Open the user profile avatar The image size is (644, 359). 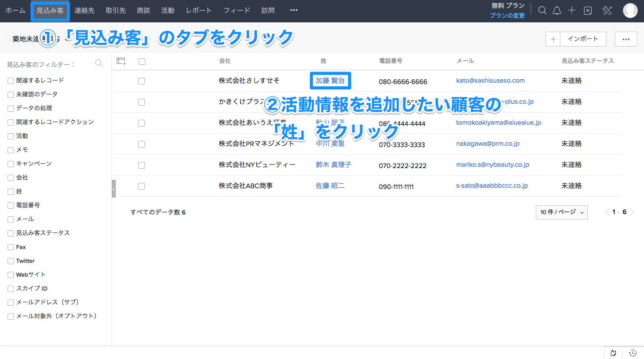[630, 11]
